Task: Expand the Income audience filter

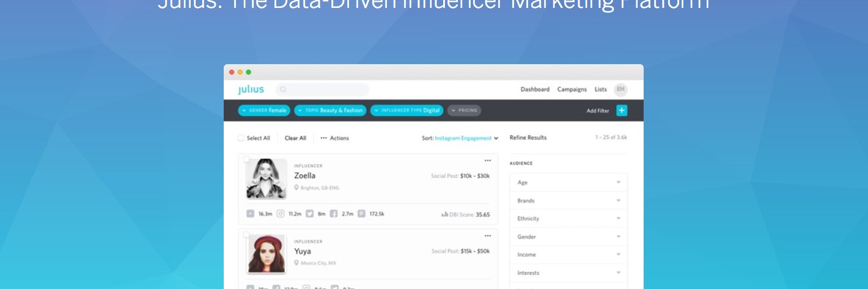Action: (568, 254)
